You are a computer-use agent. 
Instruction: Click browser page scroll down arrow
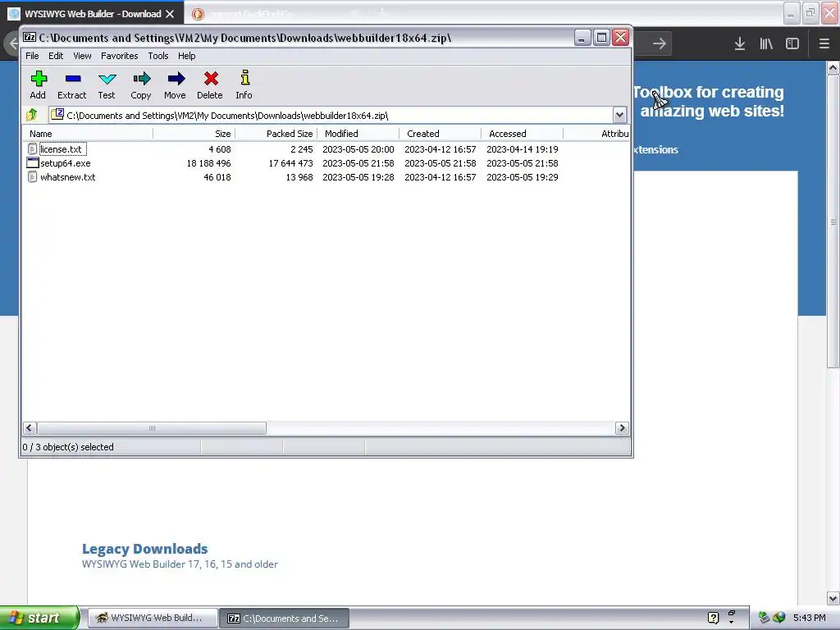coord(833,598)
